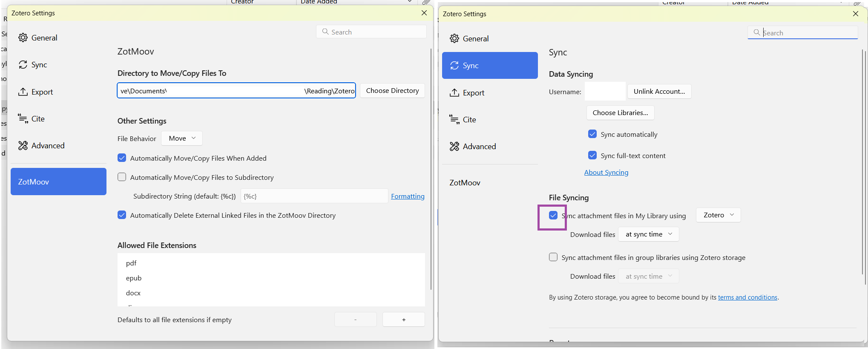Open Export pane in left settings window
This screenshot has width=868, height=349.
pyautogui.click(x=58, y=92)
